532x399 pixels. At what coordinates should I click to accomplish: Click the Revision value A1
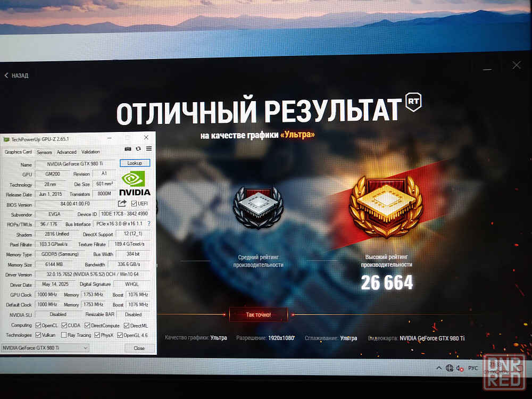[104, 173]
